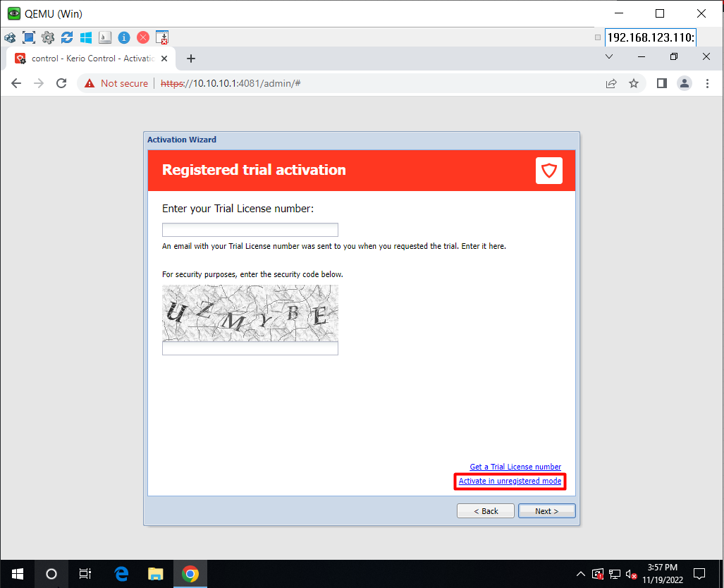Open Windows Start menu

17,574
